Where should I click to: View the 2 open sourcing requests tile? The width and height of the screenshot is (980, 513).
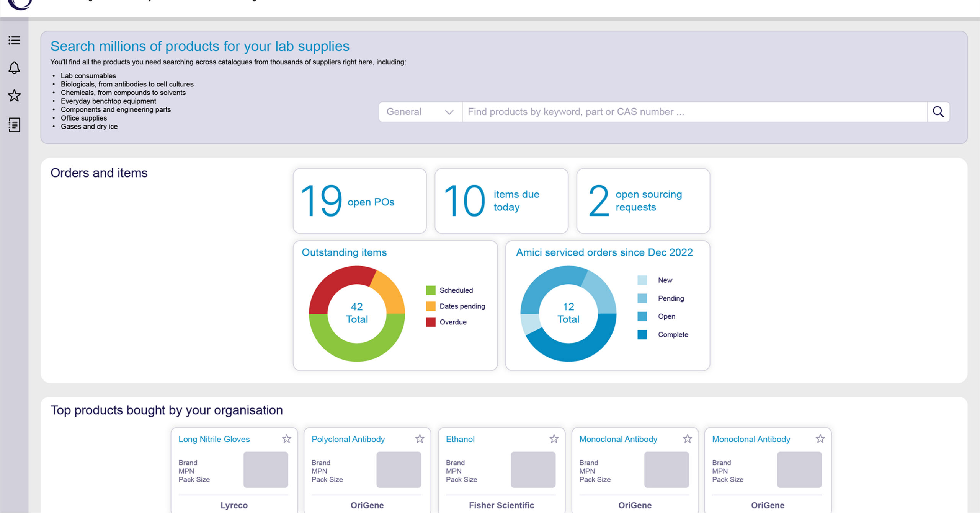coord(643,201)
